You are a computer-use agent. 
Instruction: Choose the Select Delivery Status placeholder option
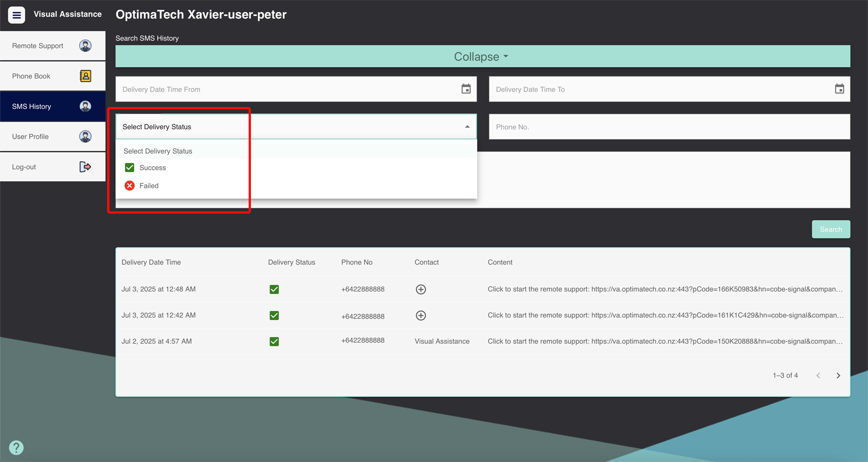click(x=296, y=151)
